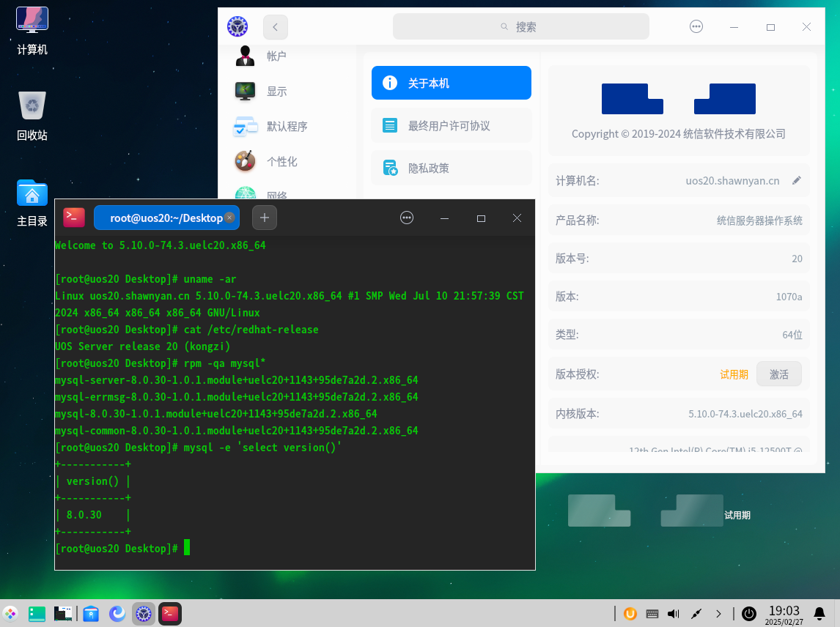This screenshot has width=840, height=627.
Task: Open the 回收站 recycle bin icon
Action: click(x=32, y=116)
